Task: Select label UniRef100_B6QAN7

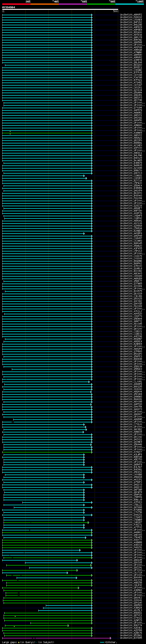Action: [x=131, y=339]
